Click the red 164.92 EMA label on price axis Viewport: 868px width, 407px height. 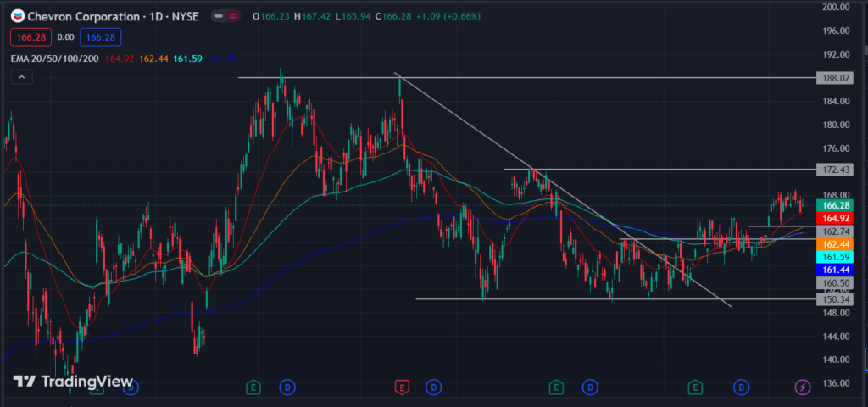(835, 218)
